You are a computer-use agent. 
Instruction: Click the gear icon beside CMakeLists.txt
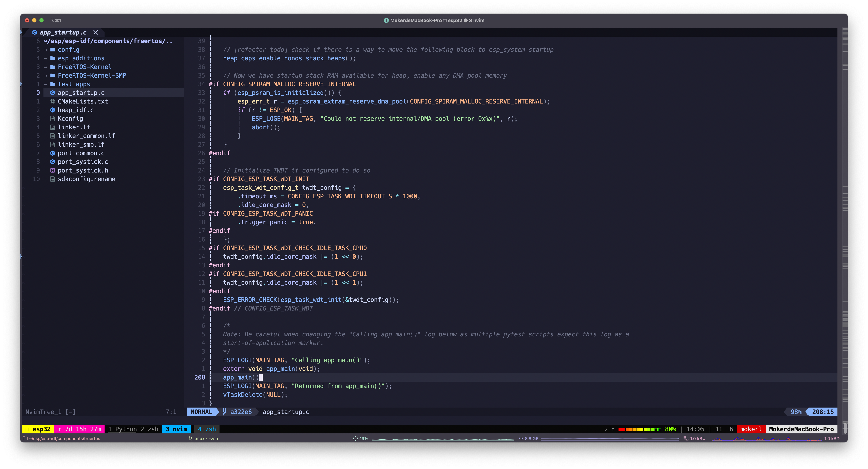click(53, 102)
